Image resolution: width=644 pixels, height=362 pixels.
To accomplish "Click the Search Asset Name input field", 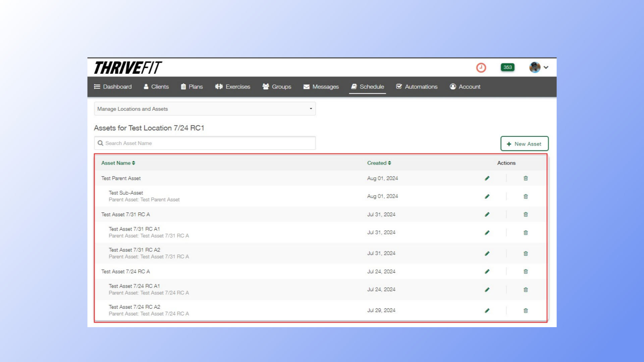I will tap(205, 143).
